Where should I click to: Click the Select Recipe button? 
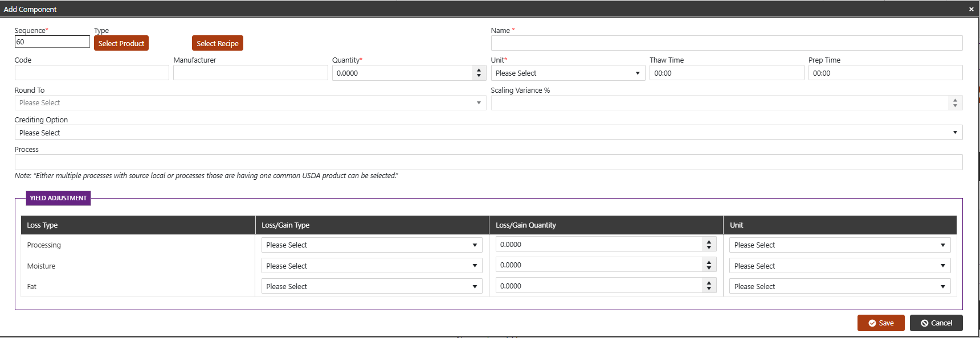[x=218, y=43]
